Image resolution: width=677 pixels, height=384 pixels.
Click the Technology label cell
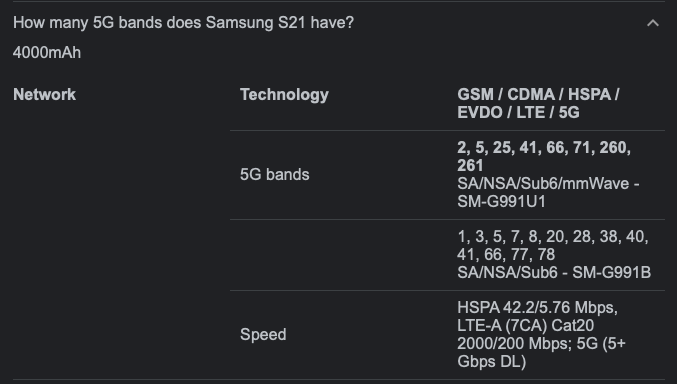pos(285,95)
